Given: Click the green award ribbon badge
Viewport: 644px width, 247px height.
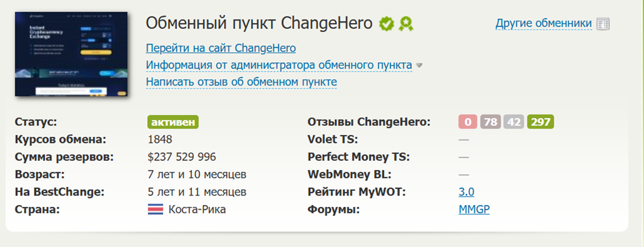Looking at the screenshot, I should (x=405, y=24).
